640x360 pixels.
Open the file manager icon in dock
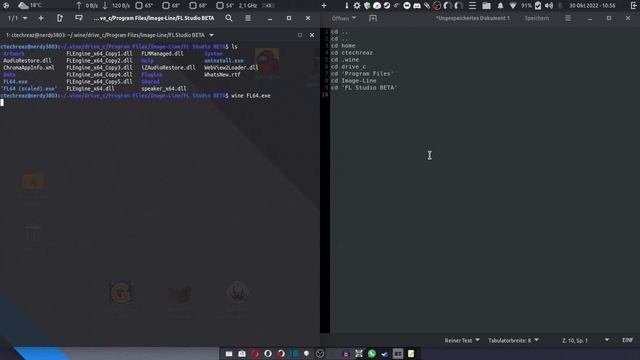[x=229, y=353]
